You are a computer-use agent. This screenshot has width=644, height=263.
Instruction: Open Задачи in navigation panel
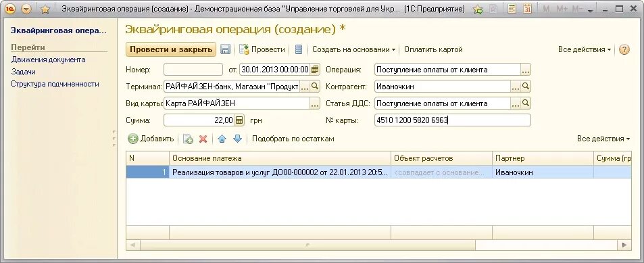[x=24, y=72]
